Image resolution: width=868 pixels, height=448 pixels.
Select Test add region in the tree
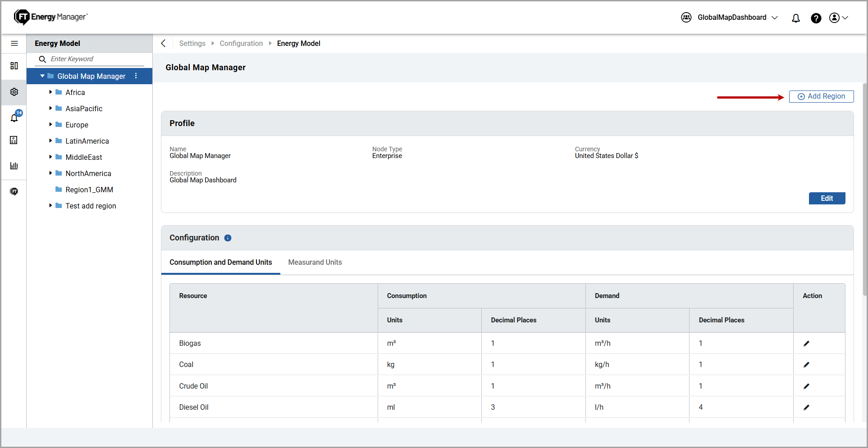91,206
